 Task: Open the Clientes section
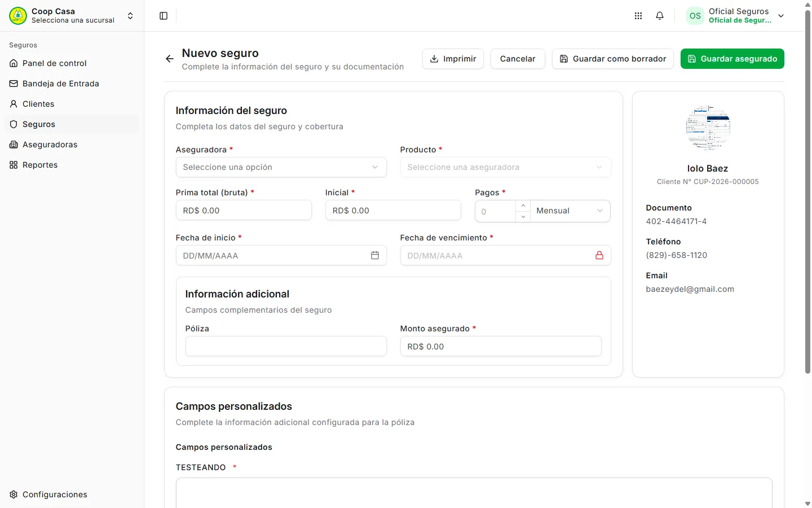72,104
